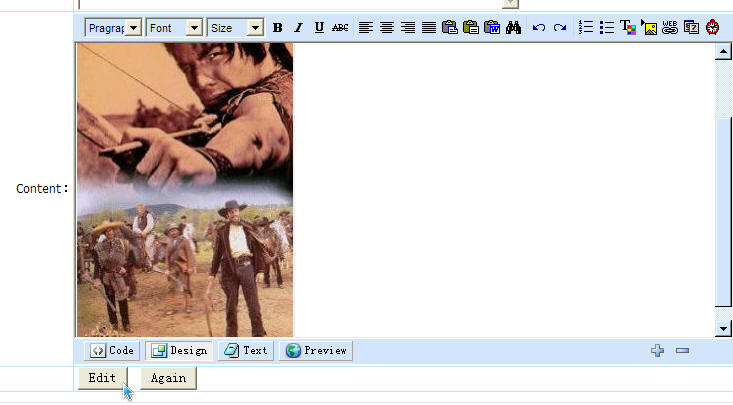The width and height of the screenshot is (733, 405).
Task: Switch to Text view tab
Action: click(x=246, y=350)
